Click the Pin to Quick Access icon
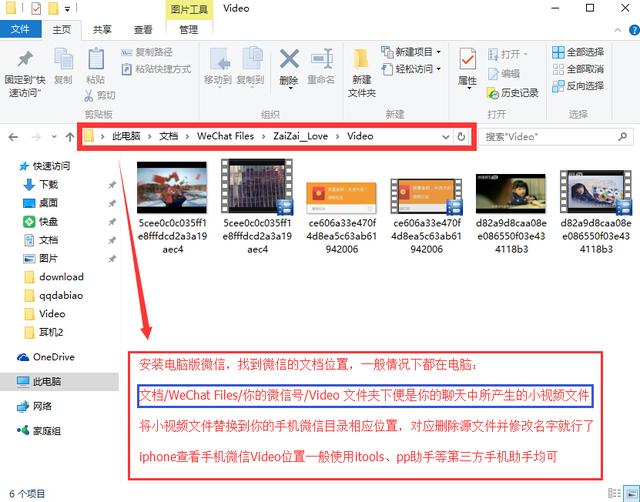The image size is (640, 502). 26,60
